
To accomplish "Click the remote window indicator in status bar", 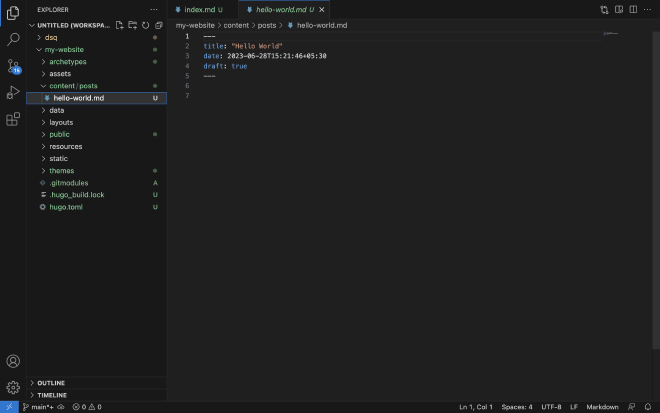I will tap(9, 407).
